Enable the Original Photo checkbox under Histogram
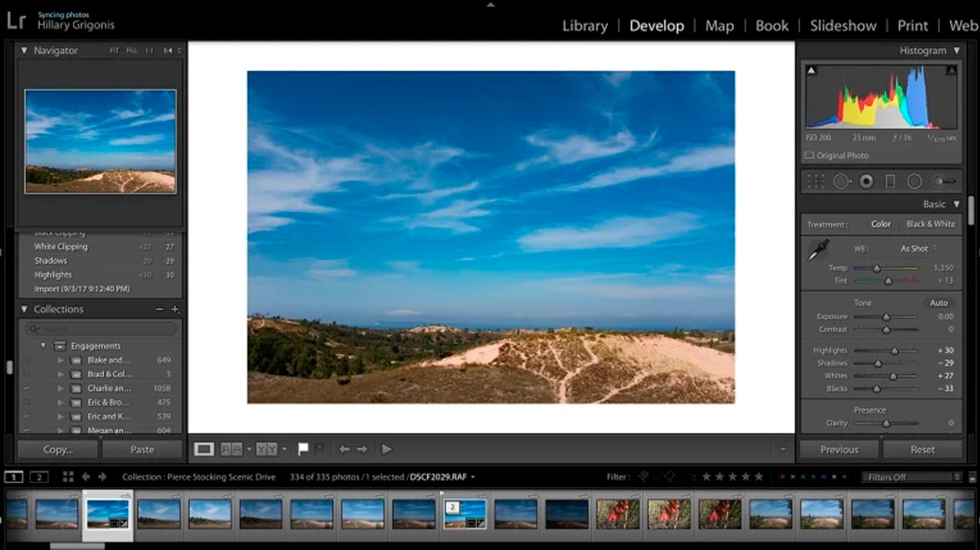Viewport: 980px width, 550px height. (x=808, y=155)
